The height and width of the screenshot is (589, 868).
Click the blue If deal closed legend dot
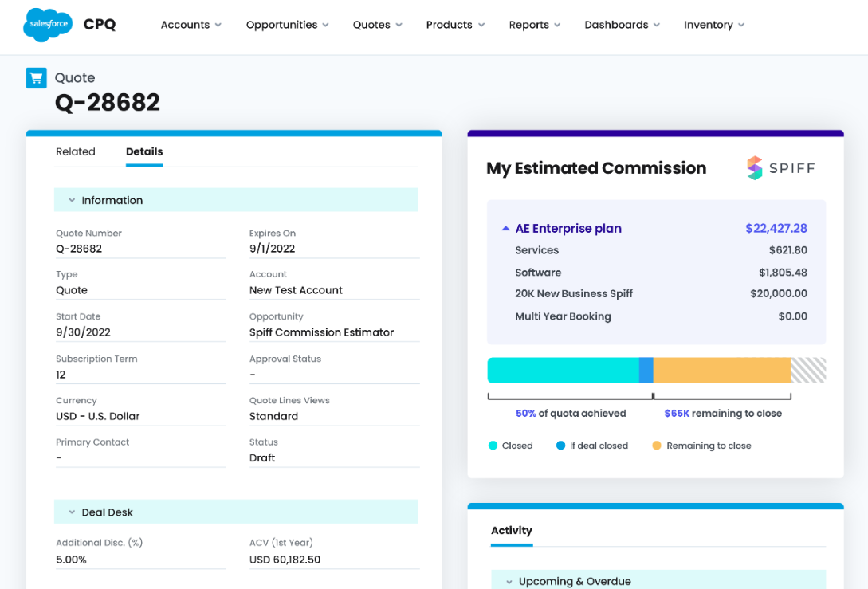[560, 446]
